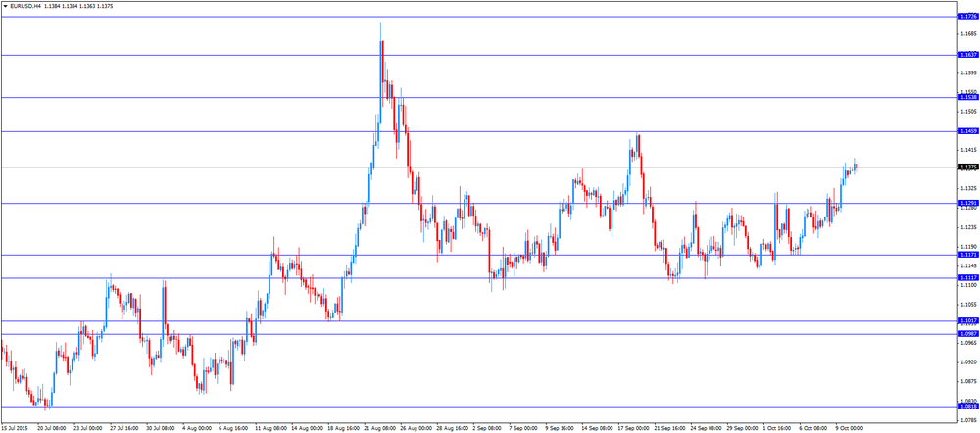
Task: Click the 26 Aug 00:00 time label
Action: (416, 429)
